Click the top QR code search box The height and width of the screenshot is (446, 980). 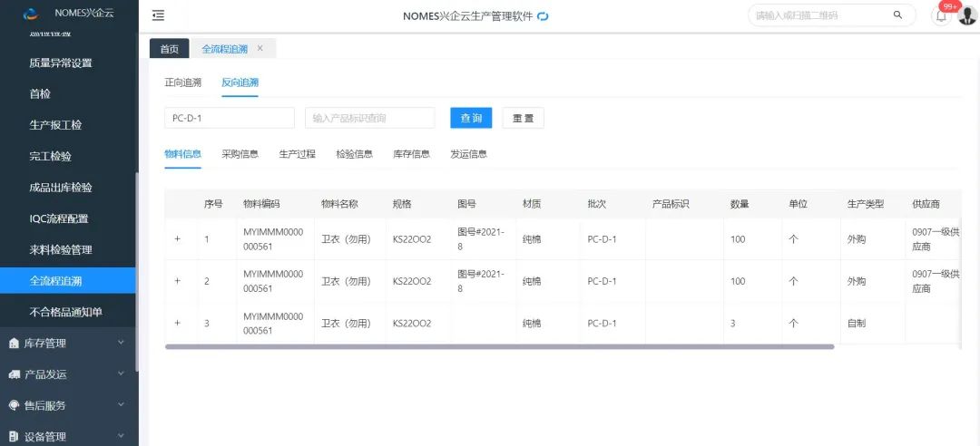coord(832,15)
